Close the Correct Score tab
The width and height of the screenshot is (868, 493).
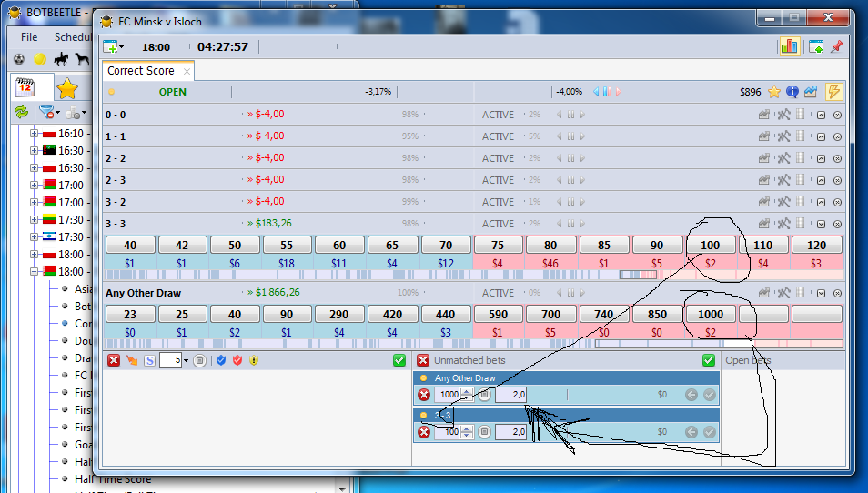pyautogui.click(x=187, y=71)
